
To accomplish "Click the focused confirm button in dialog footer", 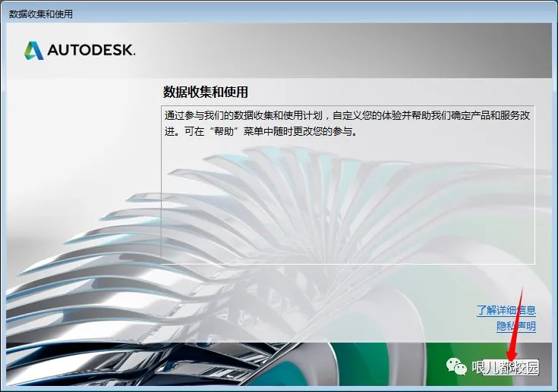I will 511,367.
